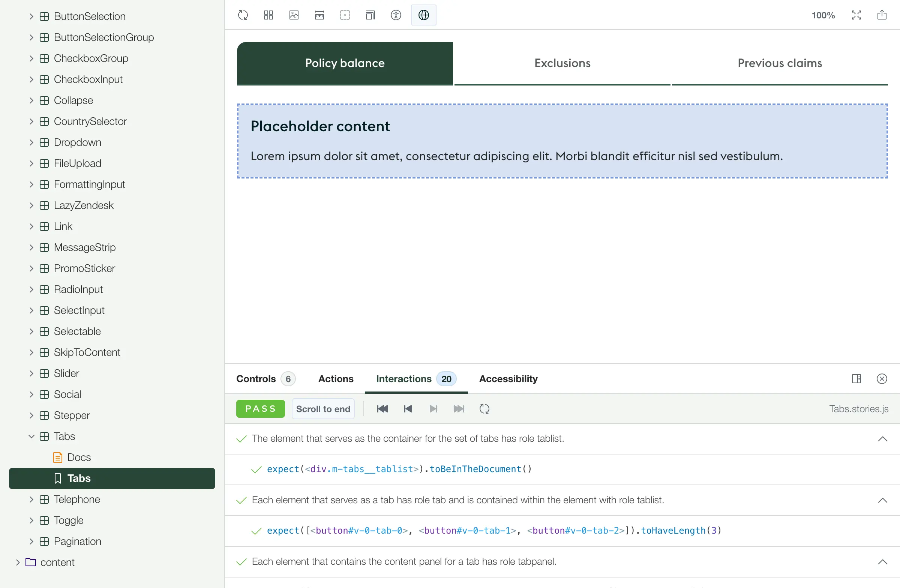Open the LazyZendesk component

click(x=84, y=205)
